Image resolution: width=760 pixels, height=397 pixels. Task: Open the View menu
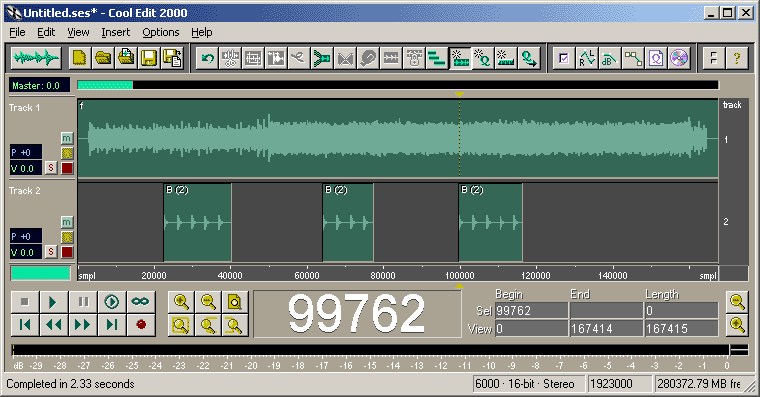point(78,32)
